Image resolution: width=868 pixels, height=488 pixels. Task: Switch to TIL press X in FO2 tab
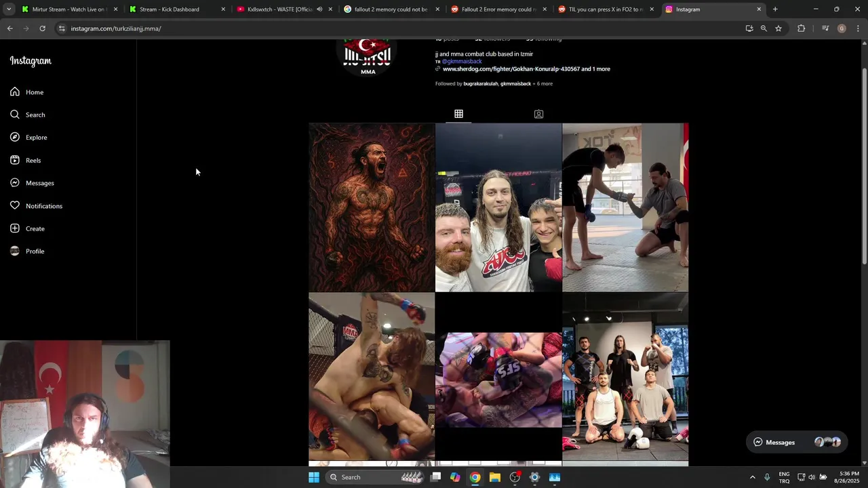pos(606,9)
